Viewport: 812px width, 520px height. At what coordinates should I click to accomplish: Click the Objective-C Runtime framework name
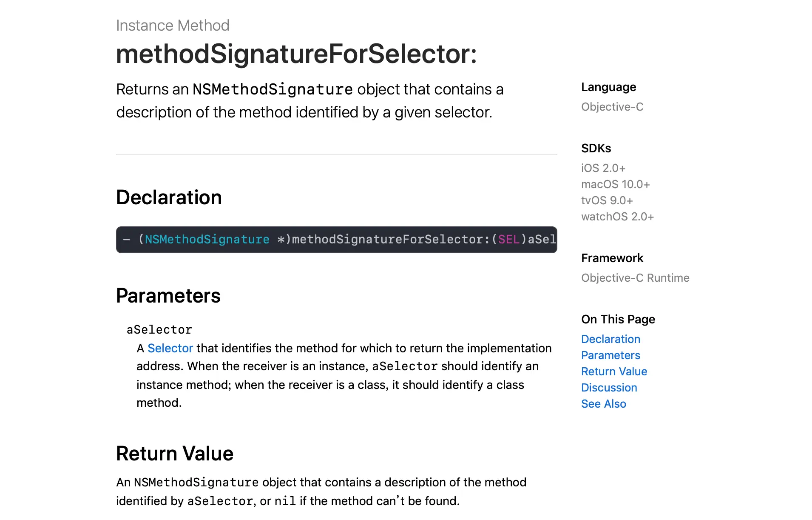coord(635,278)
